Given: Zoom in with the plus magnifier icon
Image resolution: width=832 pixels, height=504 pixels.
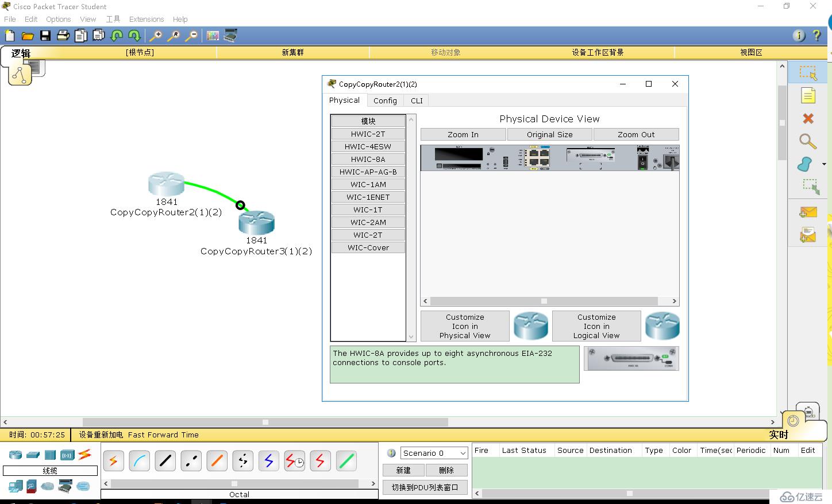Looking at the screenshot, I should pos(156,36).
